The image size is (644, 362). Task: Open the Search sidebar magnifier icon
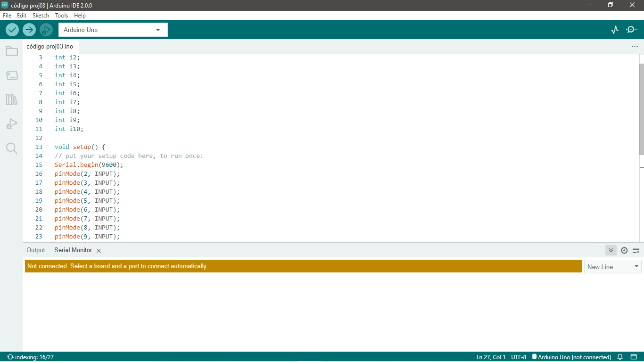point(12,148)
